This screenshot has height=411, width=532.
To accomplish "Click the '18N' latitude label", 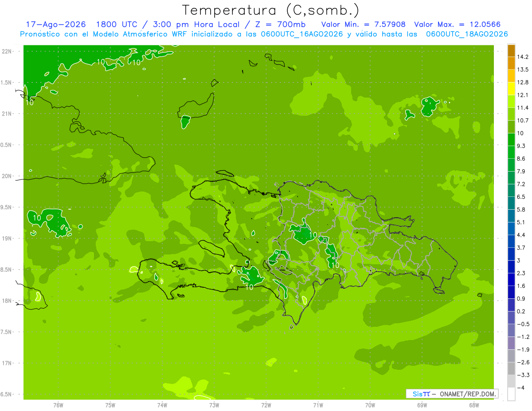I will 7,301.
